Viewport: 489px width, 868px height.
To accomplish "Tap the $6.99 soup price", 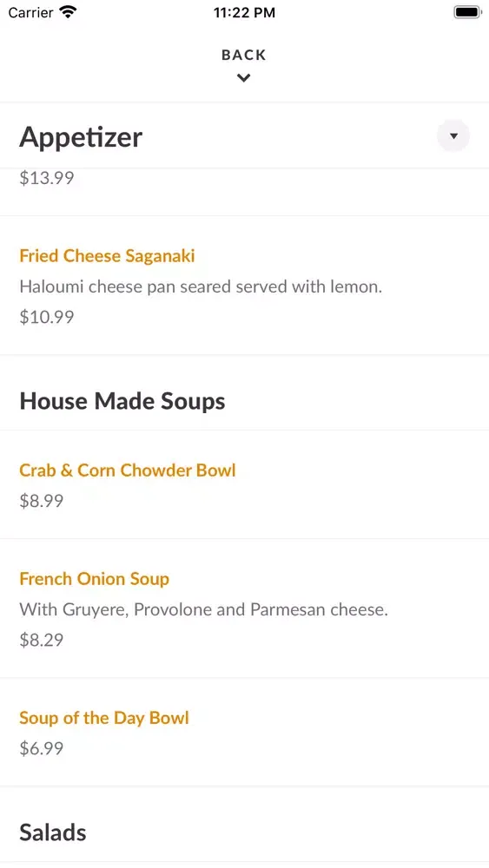I will (x=42, y=748).
